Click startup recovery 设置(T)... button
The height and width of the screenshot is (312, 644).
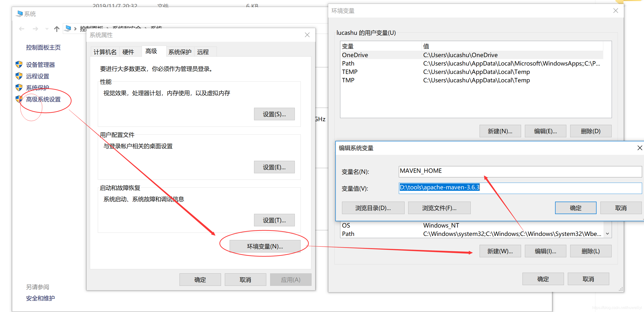274,220
